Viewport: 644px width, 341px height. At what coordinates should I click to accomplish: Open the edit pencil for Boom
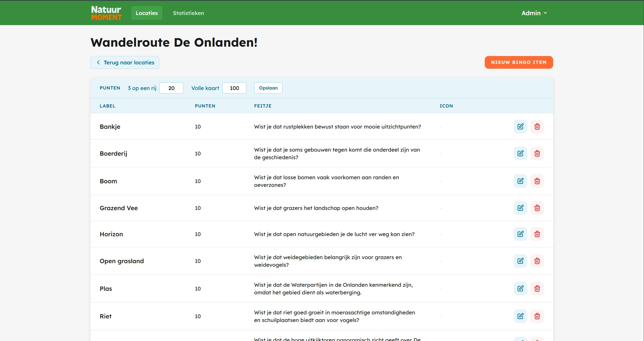tap(520, 181)
